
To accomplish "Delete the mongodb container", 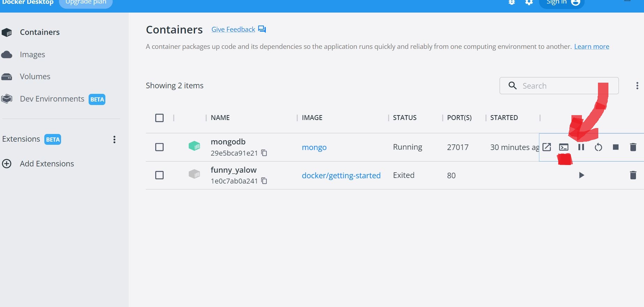I will point(633,147).
